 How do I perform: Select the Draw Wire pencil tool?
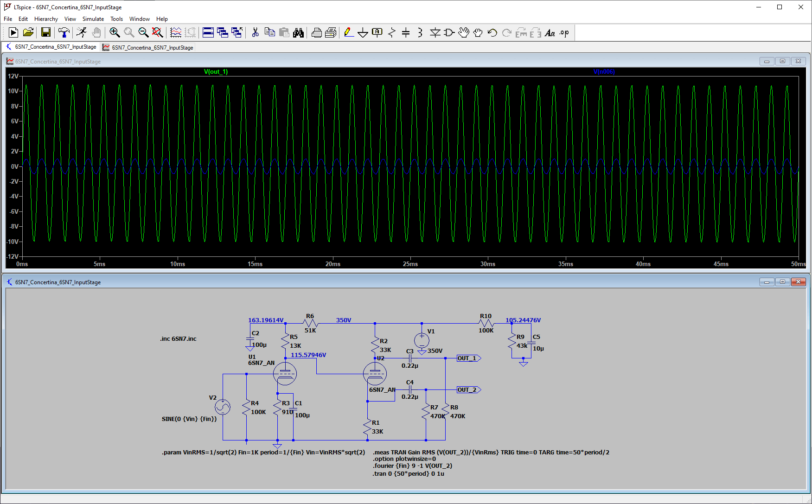[349, 32]
